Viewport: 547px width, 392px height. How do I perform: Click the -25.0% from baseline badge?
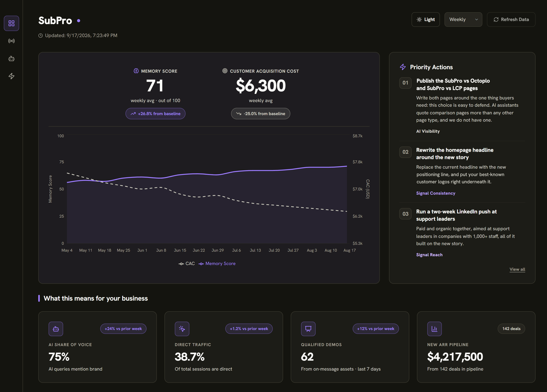[260, 114]
